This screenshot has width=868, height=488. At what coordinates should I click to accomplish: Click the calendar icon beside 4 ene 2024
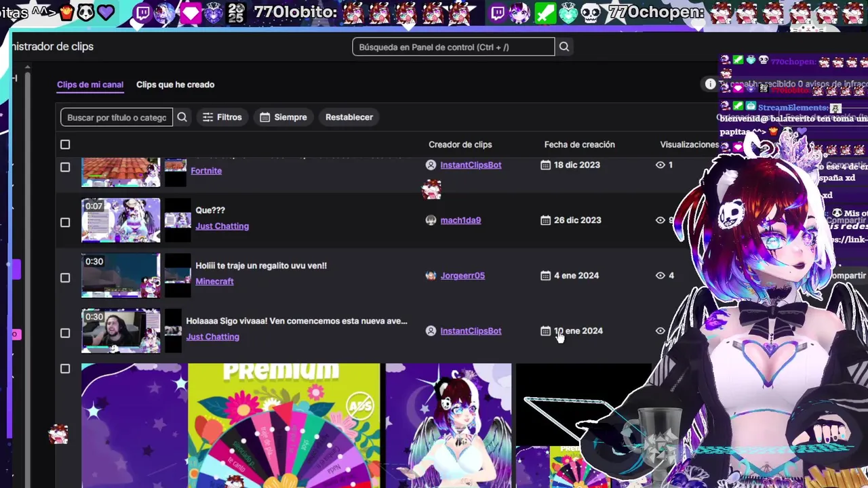[x=545, y=276]
